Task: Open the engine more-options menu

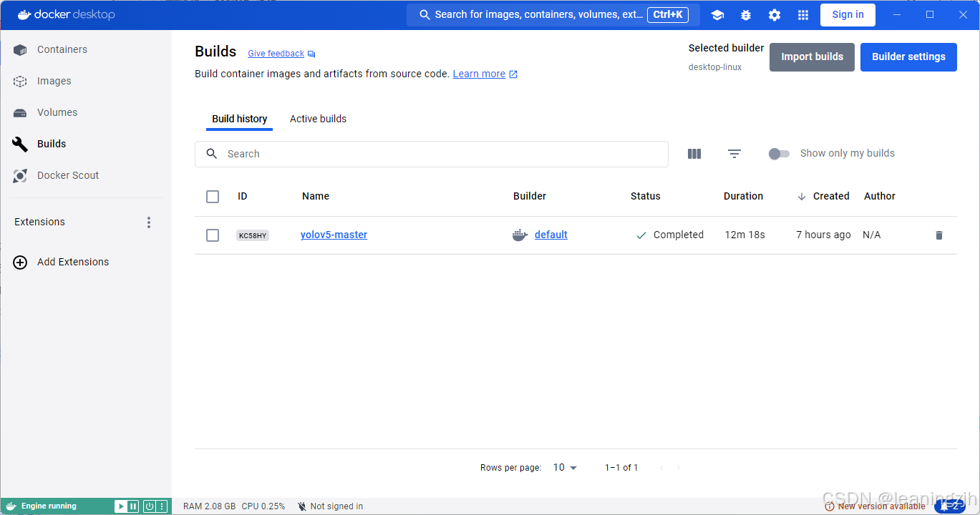Action: (x=162, y=506)
